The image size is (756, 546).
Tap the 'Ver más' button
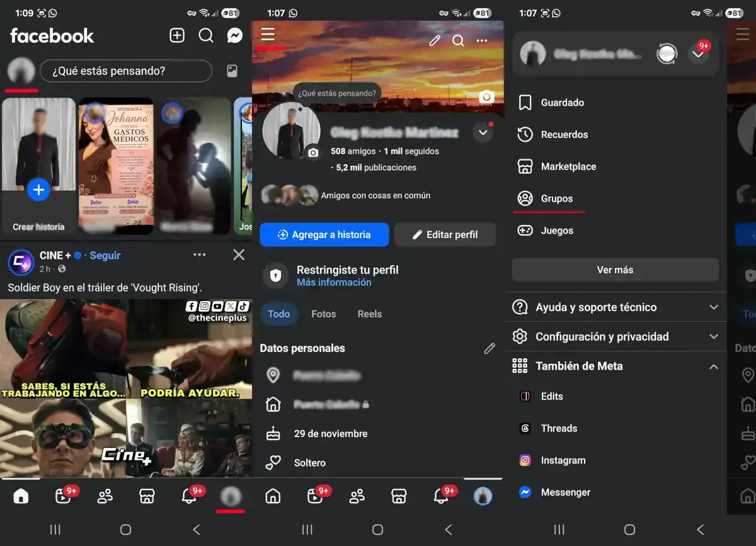pyautogui.click(x=615, y=270)
